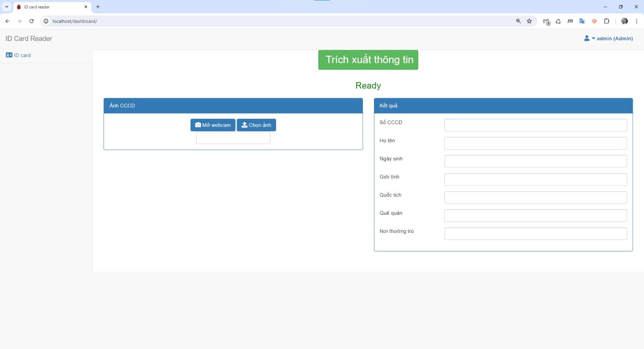Go back with the browser back arrow

(8, 21)
